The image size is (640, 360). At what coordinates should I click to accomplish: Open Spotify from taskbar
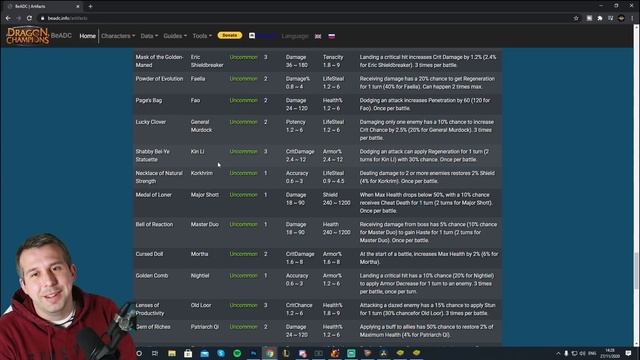[x=237, y=353]
